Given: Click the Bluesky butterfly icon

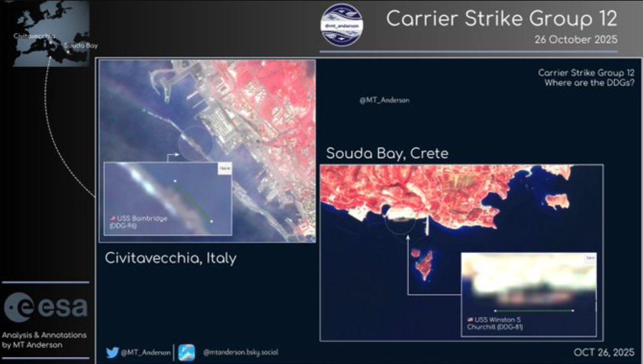Looking at the screenshot, I should pyautogui.click(x=187, y=352).
